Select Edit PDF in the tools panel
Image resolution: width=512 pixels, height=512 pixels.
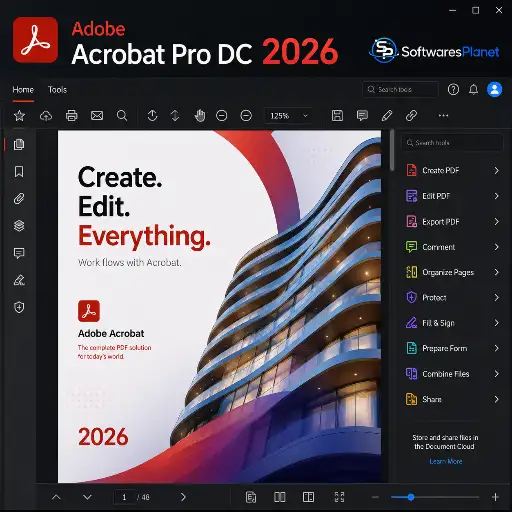(x=436, y=196)
